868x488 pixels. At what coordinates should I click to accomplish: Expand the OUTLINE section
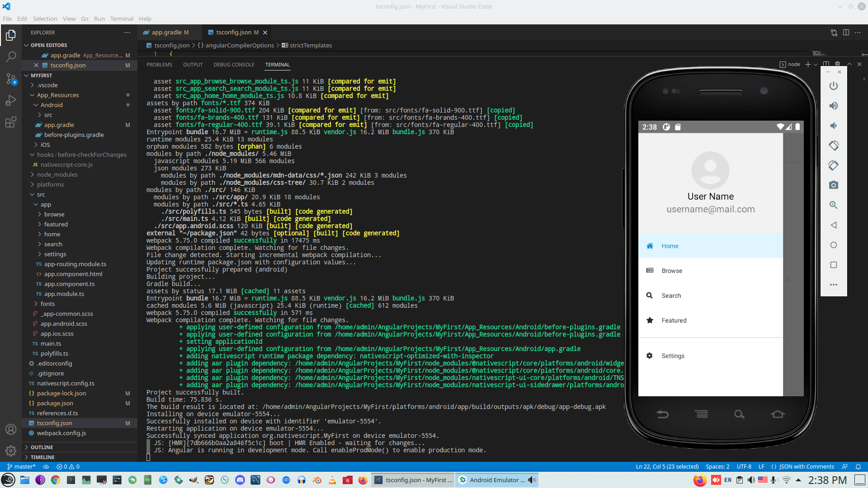click(x=42, y=447)
